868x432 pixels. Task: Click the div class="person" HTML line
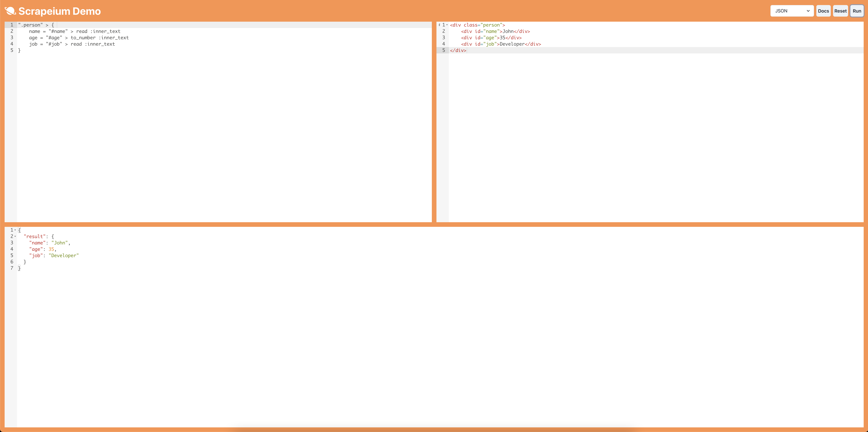477,25
